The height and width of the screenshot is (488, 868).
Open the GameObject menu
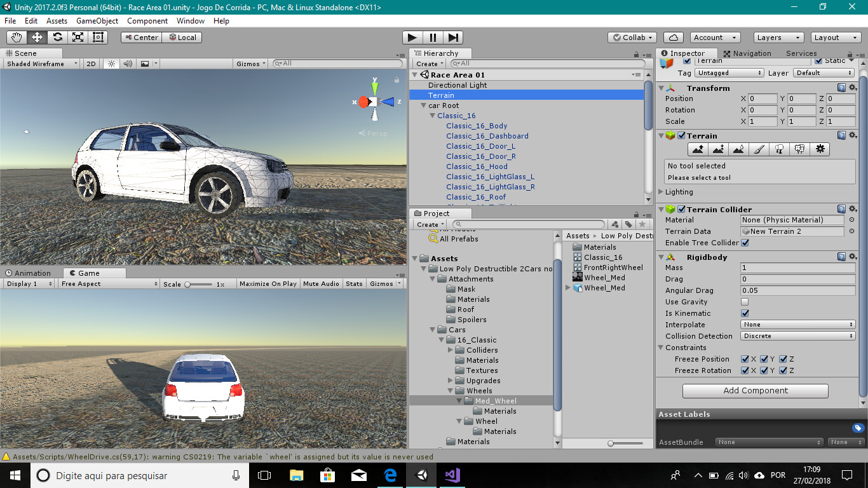(97, 20)
